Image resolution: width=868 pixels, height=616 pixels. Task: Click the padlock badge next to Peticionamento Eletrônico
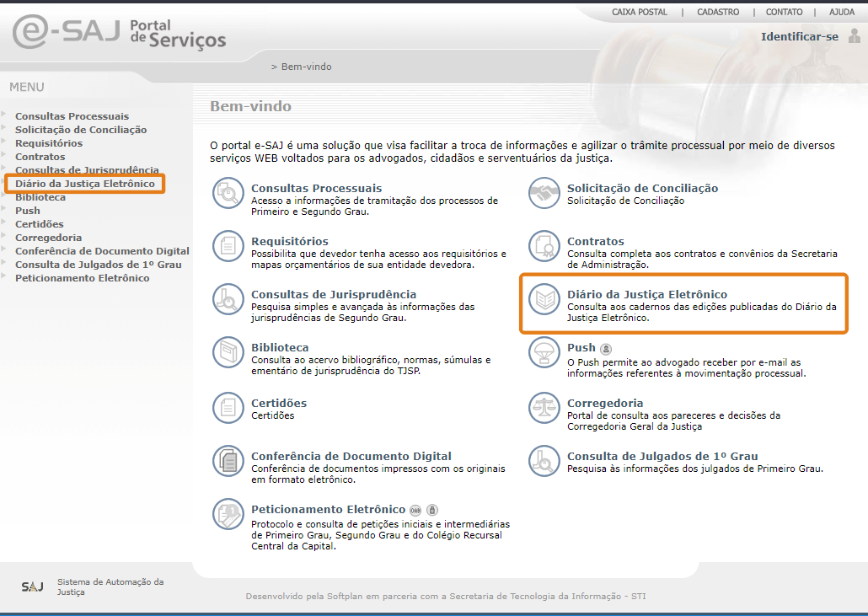(432, 511)
